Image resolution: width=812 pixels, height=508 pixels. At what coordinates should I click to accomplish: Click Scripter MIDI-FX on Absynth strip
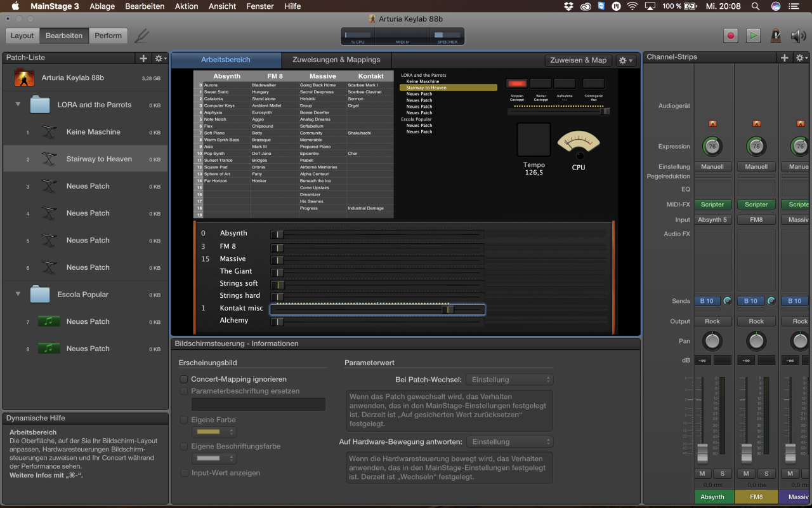coord(712,204)
